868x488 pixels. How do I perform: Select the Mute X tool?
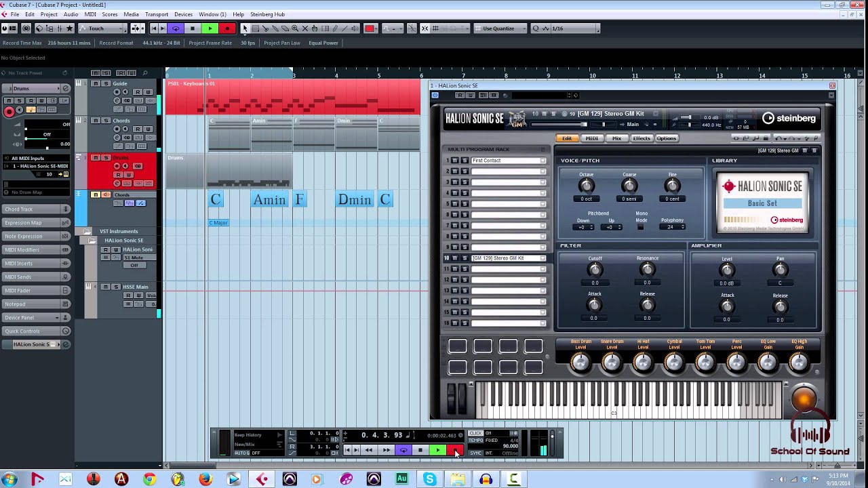pyautogui.click(x=304, y=28)
